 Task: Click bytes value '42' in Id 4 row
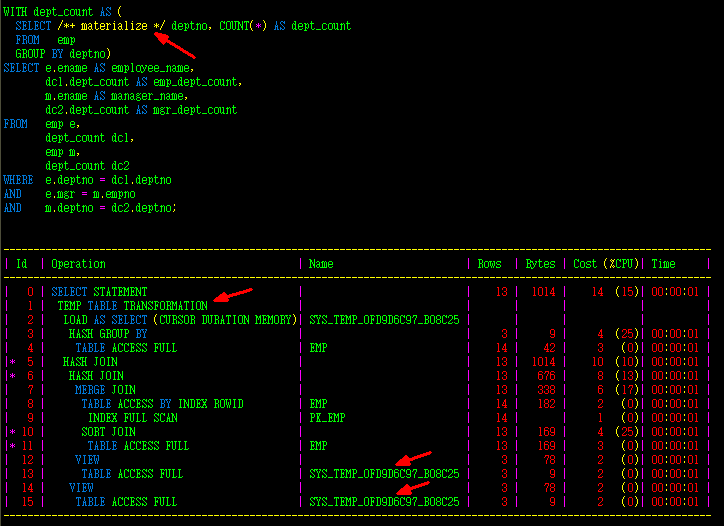pyautogui.click(x=549, y=348)
